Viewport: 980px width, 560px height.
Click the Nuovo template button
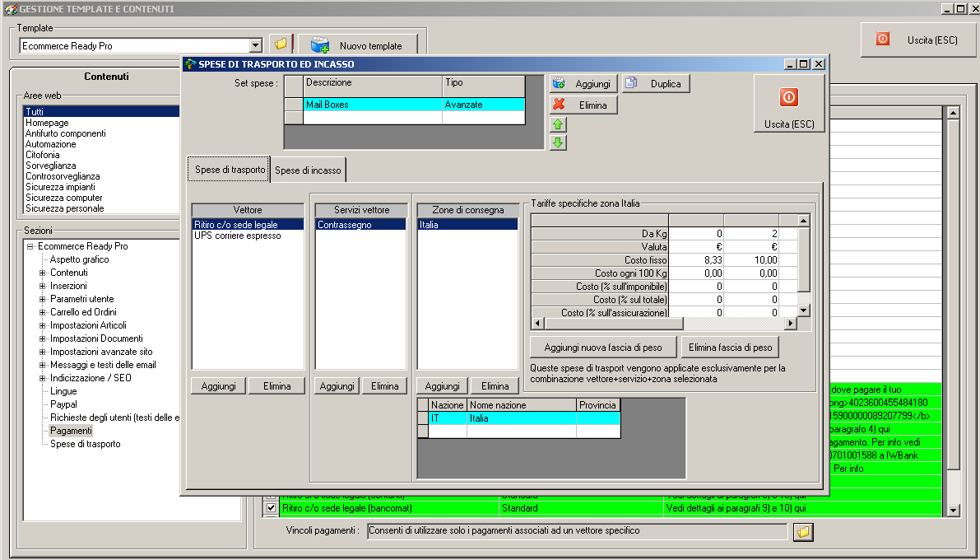(x=358, y=45)
